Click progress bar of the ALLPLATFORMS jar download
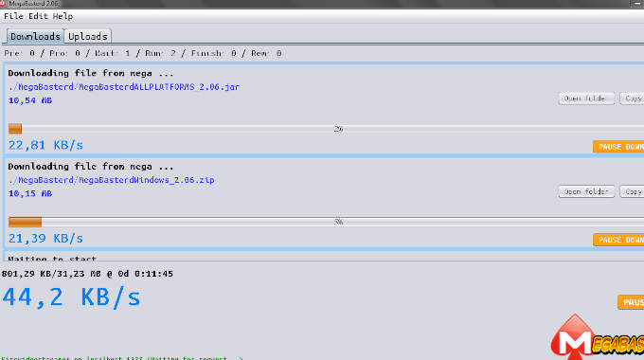The image size is (644, 360). coord(326,129)
